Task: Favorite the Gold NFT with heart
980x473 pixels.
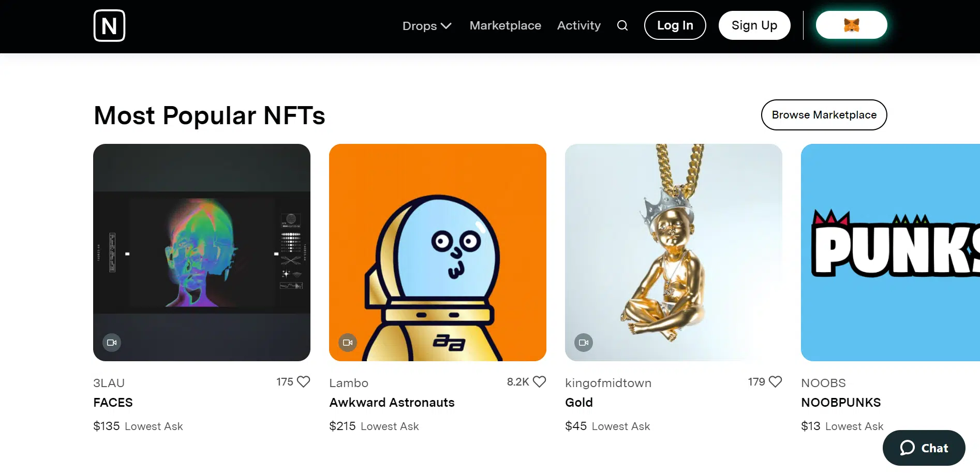Action: coord(775,382)
